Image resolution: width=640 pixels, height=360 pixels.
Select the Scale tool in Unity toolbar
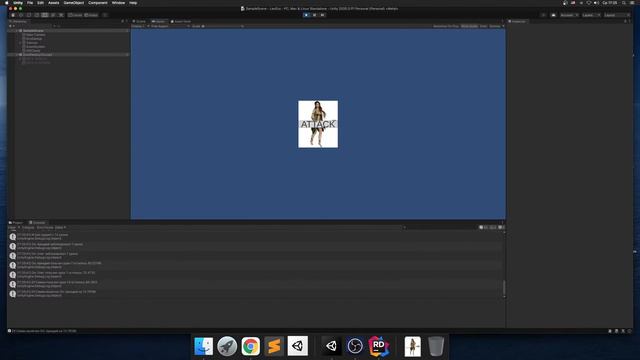pyautogui.click(x=37, y=15)
